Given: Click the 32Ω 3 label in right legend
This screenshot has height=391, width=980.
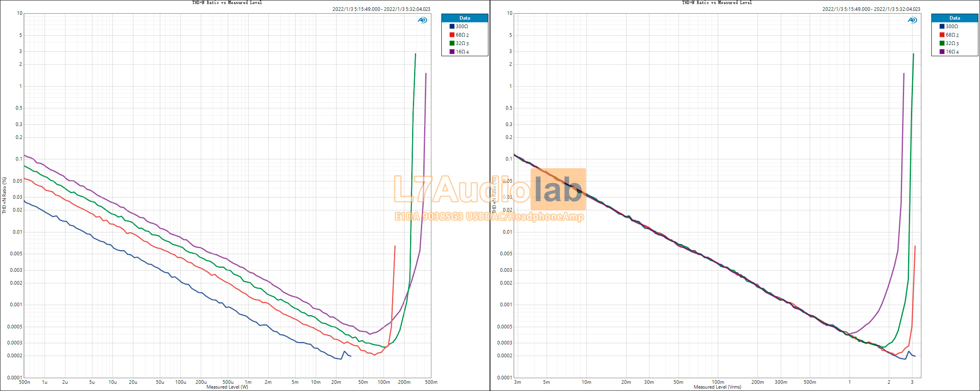Looking at the screenshot, I should click(x=952, y=43).
